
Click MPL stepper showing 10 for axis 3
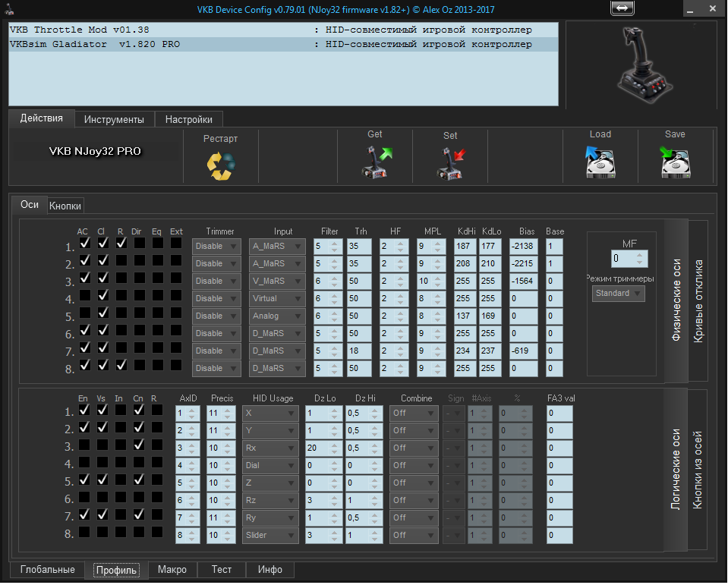431,281
